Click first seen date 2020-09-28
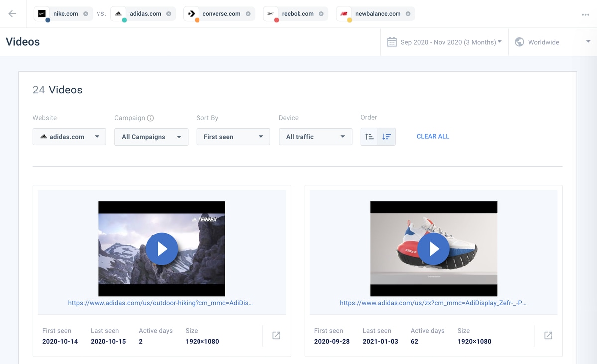Image resolution: width=597 pixels, height=364 pixels. point(332,342)
